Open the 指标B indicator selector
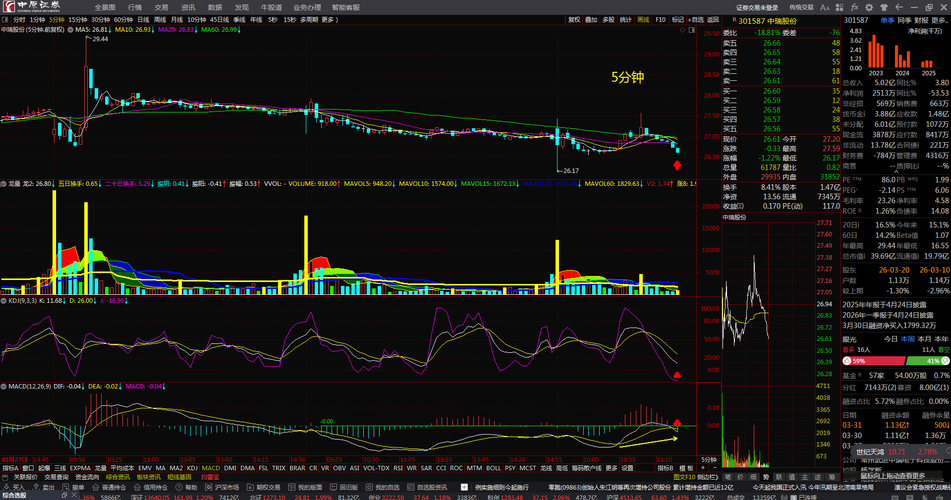Viewport: 951px width, 500px height. point(665,468)
